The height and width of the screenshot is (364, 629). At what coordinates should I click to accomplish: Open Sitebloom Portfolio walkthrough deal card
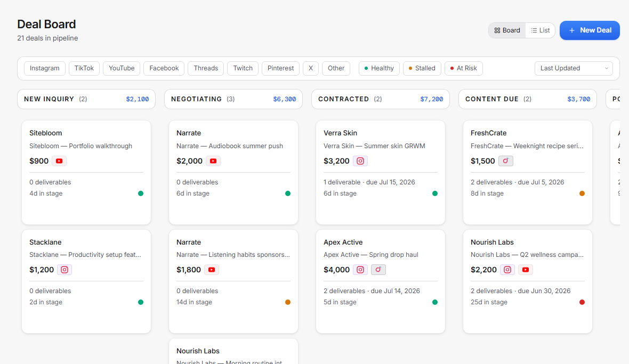(86, 172)
